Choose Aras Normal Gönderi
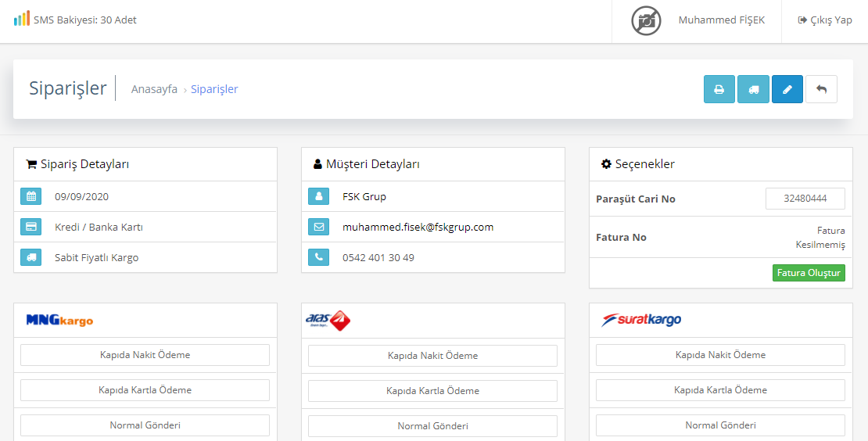Screen dimensions: 868x441 pos(433,426)
